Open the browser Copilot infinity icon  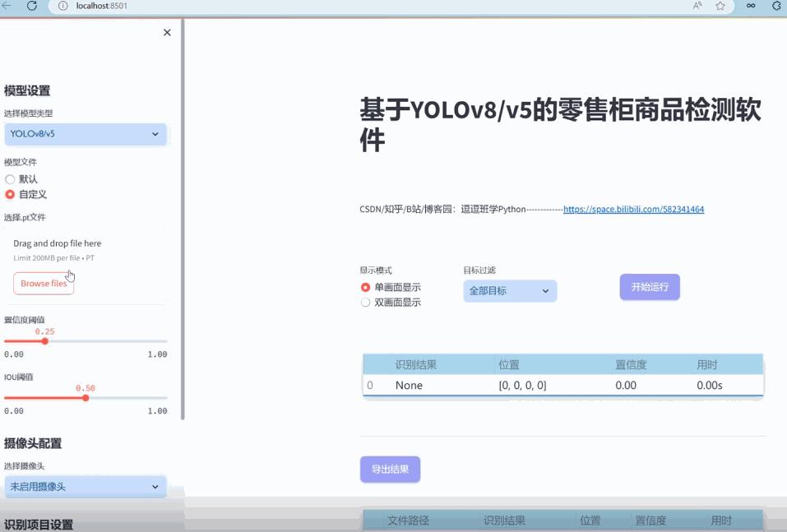tap(750, 6)
